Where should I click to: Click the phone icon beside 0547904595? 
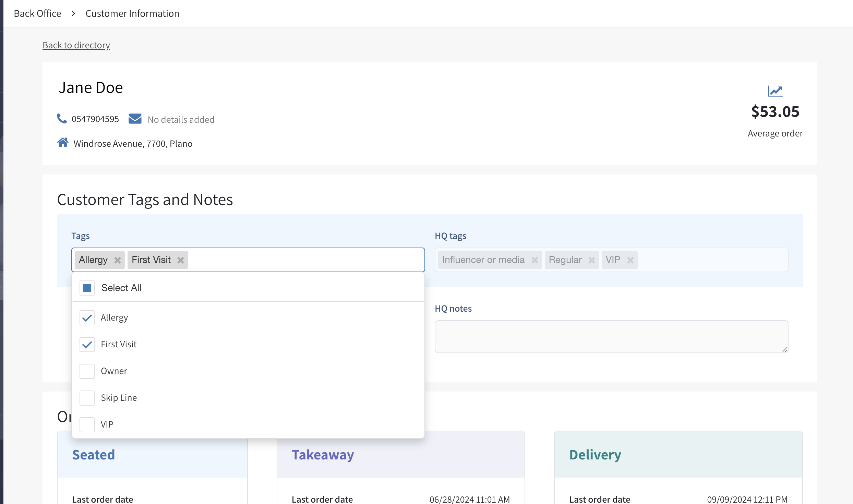point(62,119)
